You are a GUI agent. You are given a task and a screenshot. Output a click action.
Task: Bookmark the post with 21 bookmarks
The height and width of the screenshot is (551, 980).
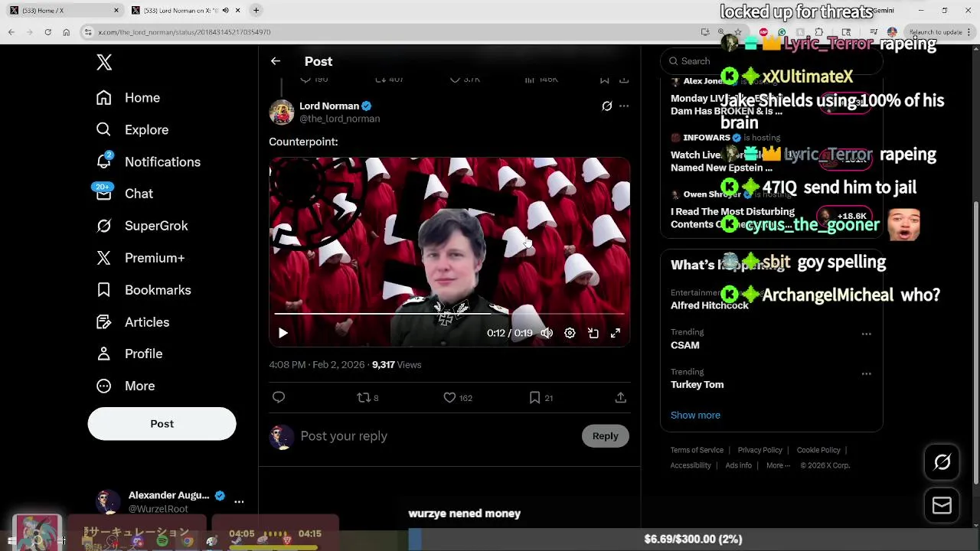541,397
